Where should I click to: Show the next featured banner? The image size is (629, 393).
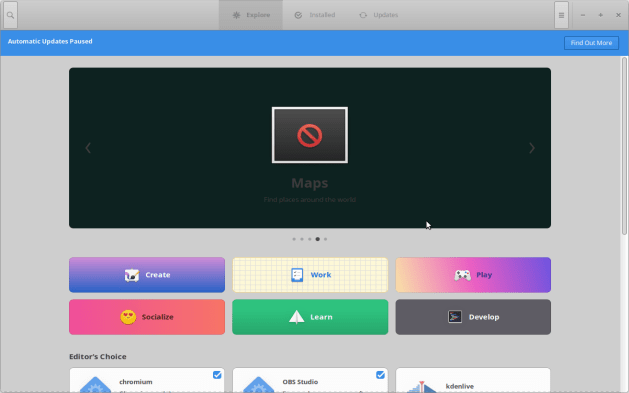pos(532,148)
